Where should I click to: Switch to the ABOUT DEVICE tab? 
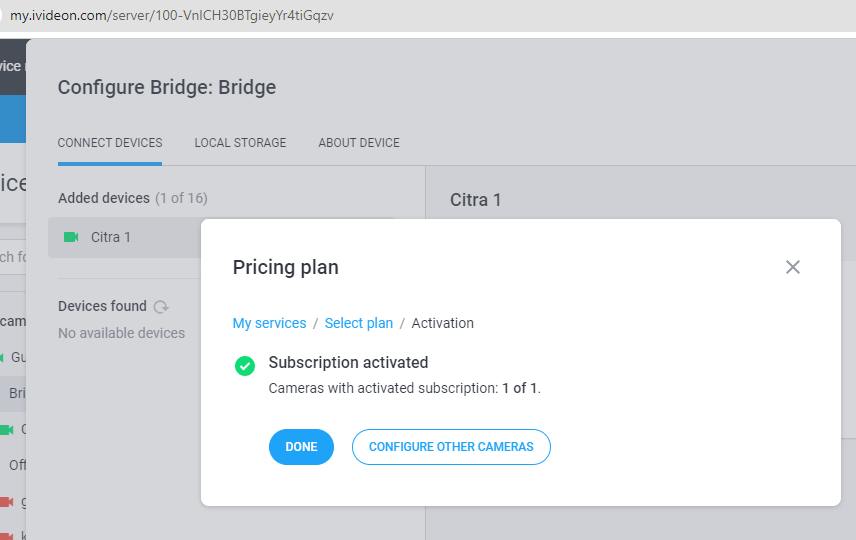[x=359, y=143]
